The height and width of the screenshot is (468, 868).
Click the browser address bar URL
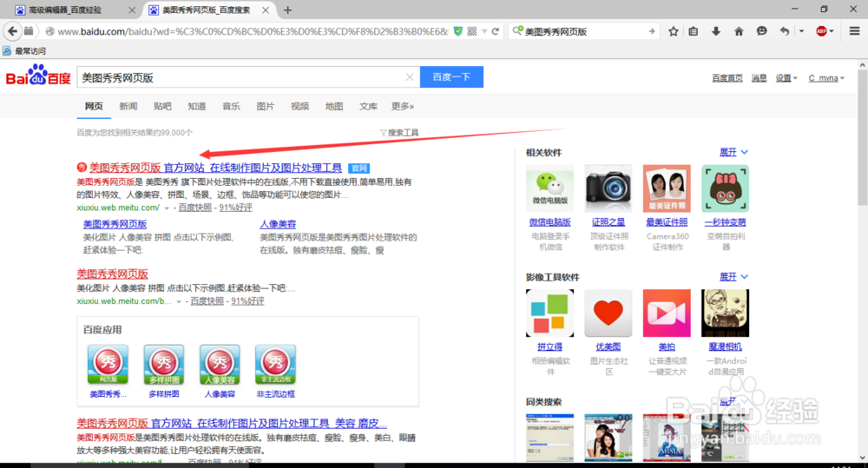[252, 31]
